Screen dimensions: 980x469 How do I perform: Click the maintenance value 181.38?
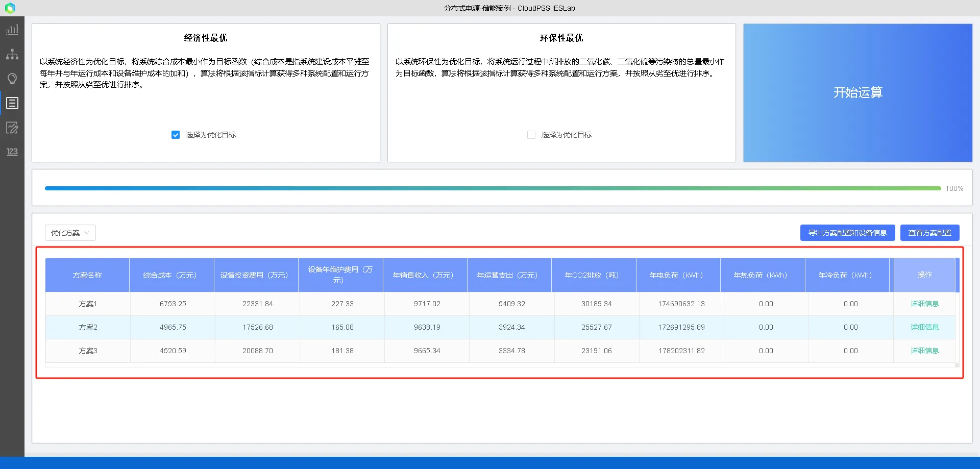point(342,351)
